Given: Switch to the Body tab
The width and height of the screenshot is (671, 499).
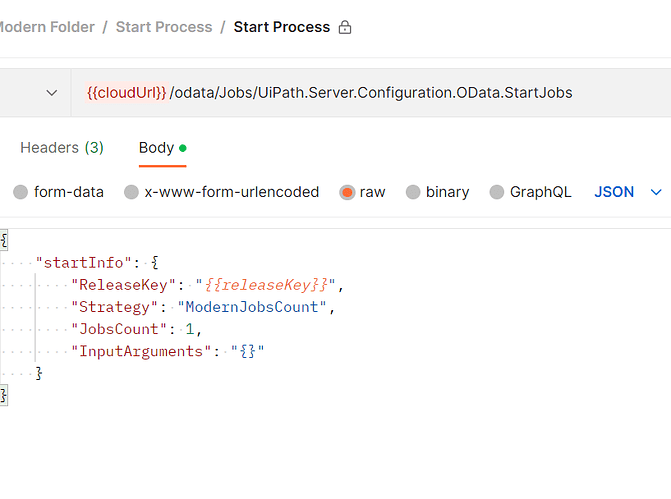Looking at the screenshot, I should pyautogui.click(x=156, y=148).
